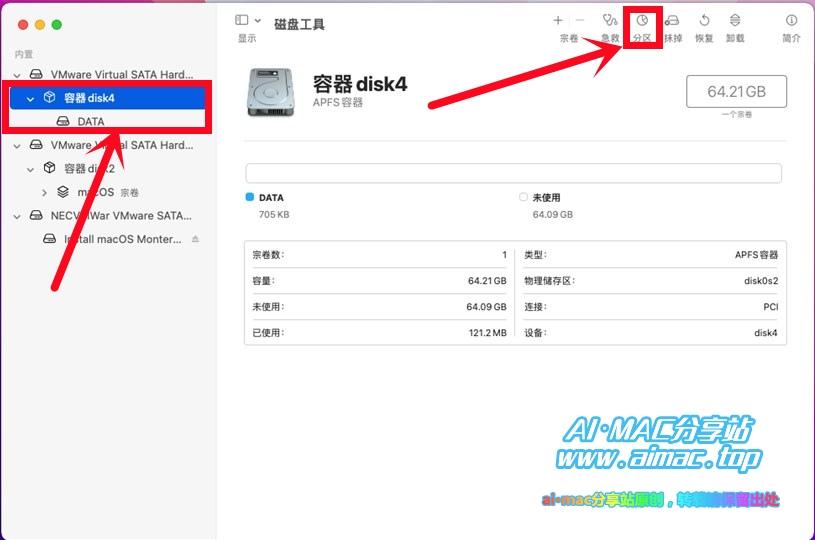This screenshot has height=540, width=815.
Task: Collapse the 容器 disk4 chevron
Action: click(30, 98)
